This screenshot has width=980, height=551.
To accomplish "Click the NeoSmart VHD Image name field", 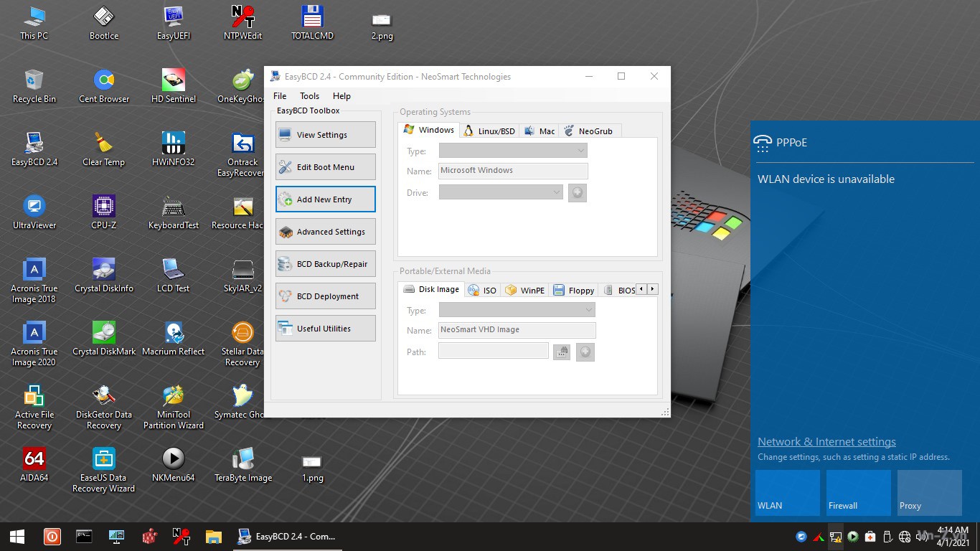I will pyautogui.click(x=517, y=330).
